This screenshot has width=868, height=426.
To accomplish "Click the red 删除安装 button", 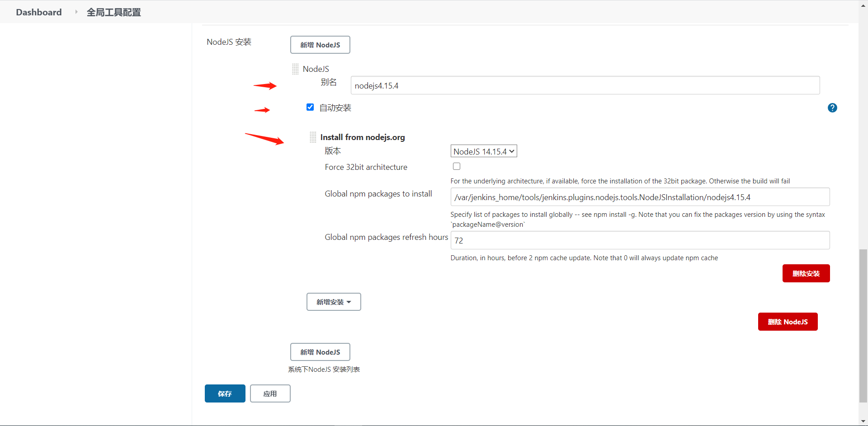I will tap(806, 273).
